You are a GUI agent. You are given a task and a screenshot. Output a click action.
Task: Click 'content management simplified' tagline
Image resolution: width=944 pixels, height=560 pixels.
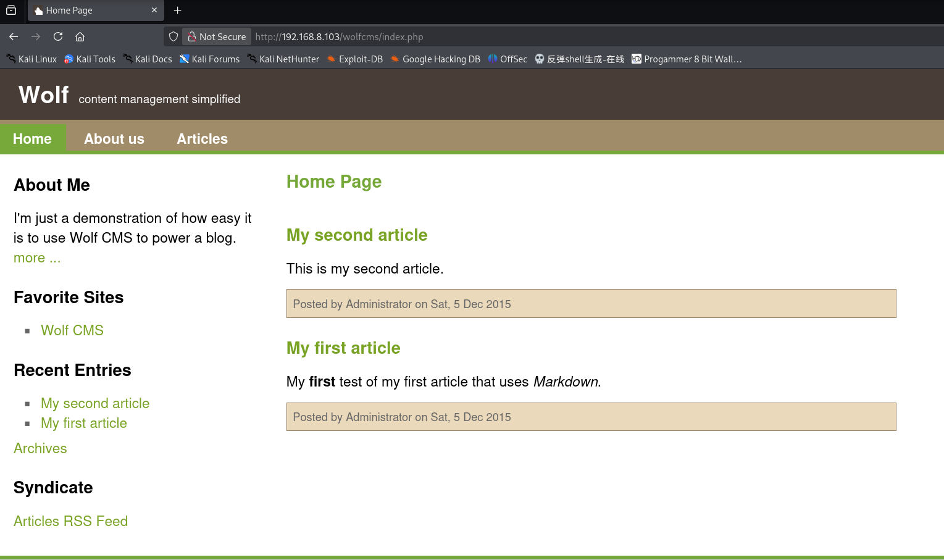click(159, 99)
